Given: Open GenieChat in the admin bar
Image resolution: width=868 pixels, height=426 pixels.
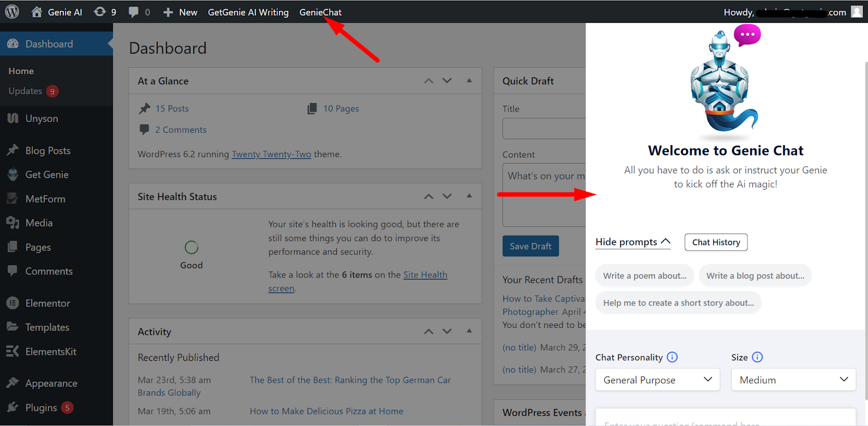Looking at the screenshot, I should tap(321, 12).
